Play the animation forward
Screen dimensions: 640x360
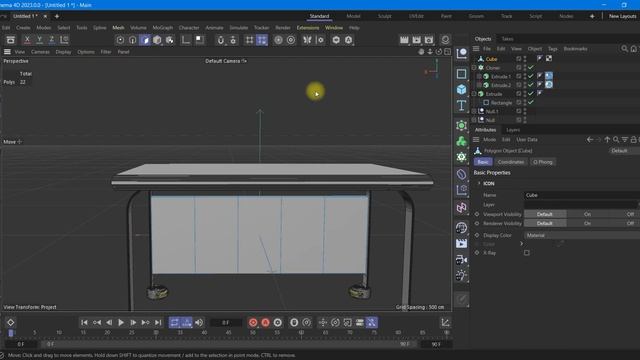pyautogui.click(x=121, y=322)
